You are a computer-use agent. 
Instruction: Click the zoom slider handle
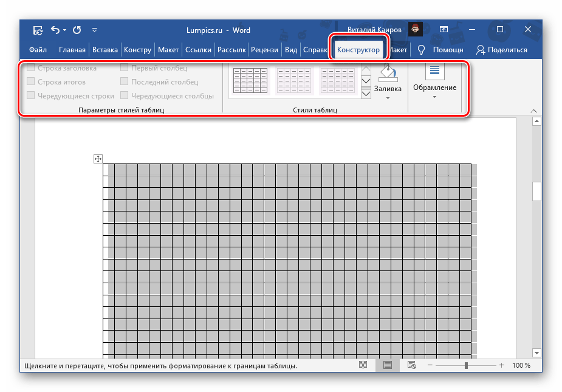click(466, 365)
